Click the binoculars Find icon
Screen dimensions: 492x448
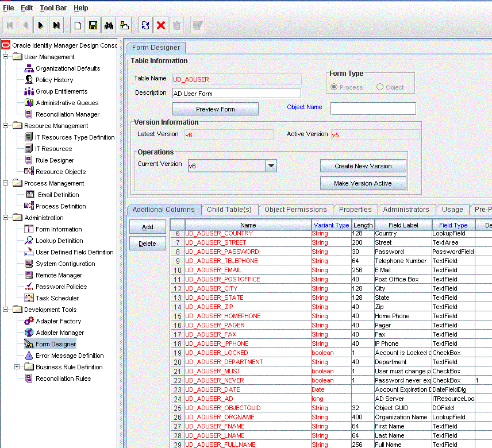109,25
